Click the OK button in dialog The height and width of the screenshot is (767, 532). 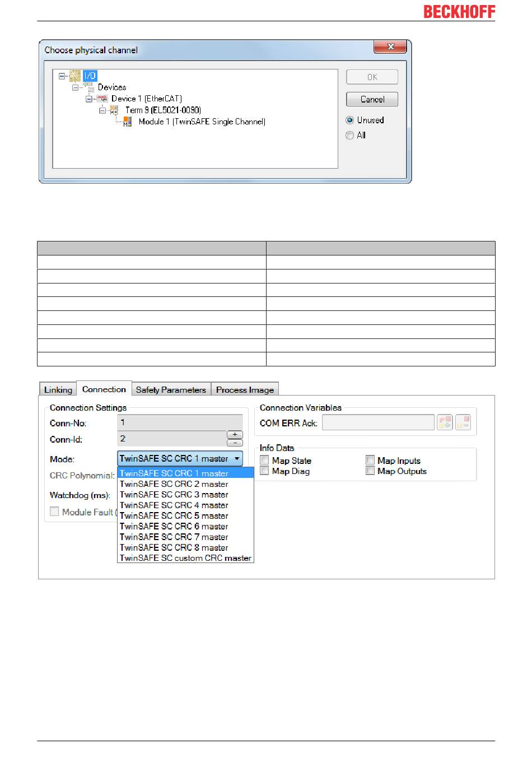pos(372,77)
